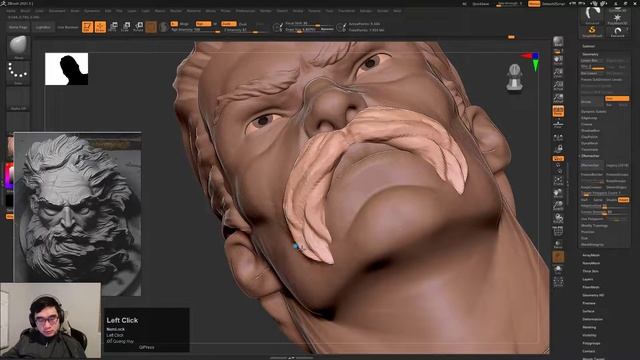Image resolution: width=640 pixels, height=360 pixels.
Task: Click the camera head orientation gizmo
Action: click(x=514, y=78)
